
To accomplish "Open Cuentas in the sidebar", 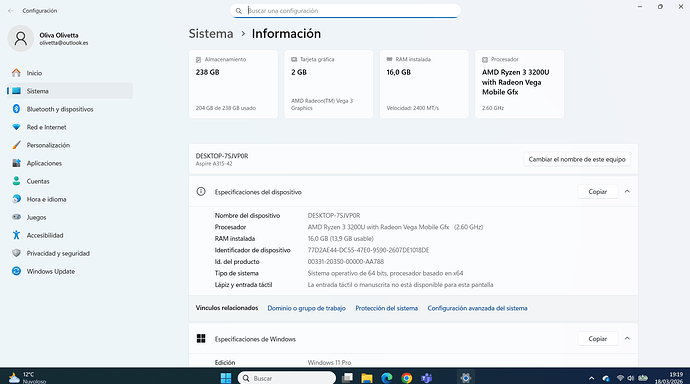I will pos(70,181).
